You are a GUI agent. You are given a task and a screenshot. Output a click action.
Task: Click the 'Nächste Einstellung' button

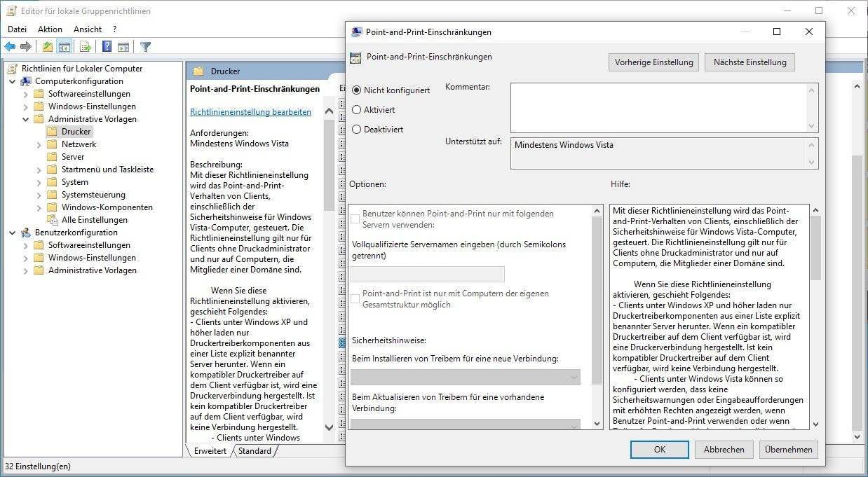(750, 62)
